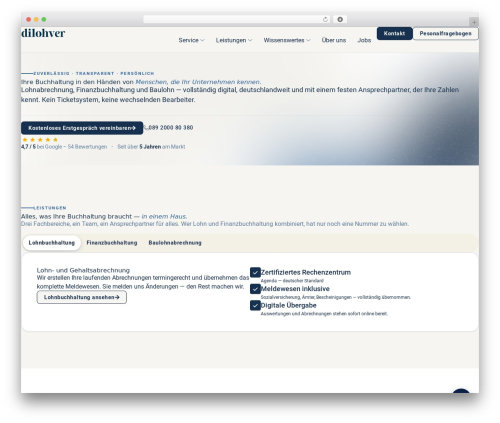Click the browser extension icon beside address bar
Screen dimensions: 500x423
click(340, 19)
